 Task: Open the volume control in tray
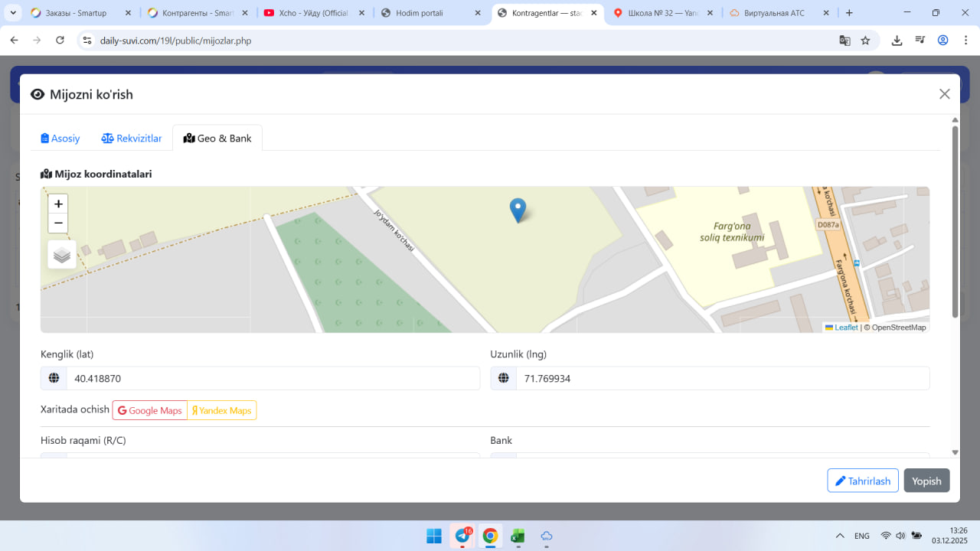900,536
